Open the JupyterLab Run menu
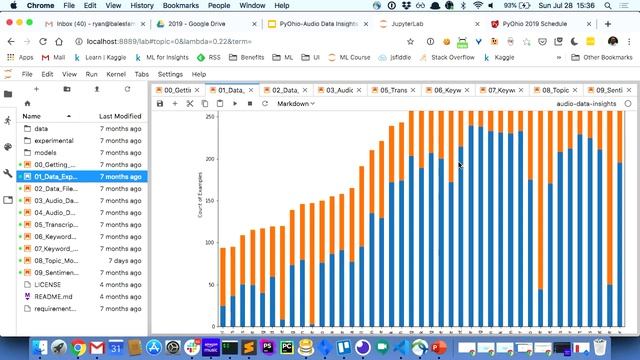This screenshot has width=640, height=360. (x=91, y=74)
